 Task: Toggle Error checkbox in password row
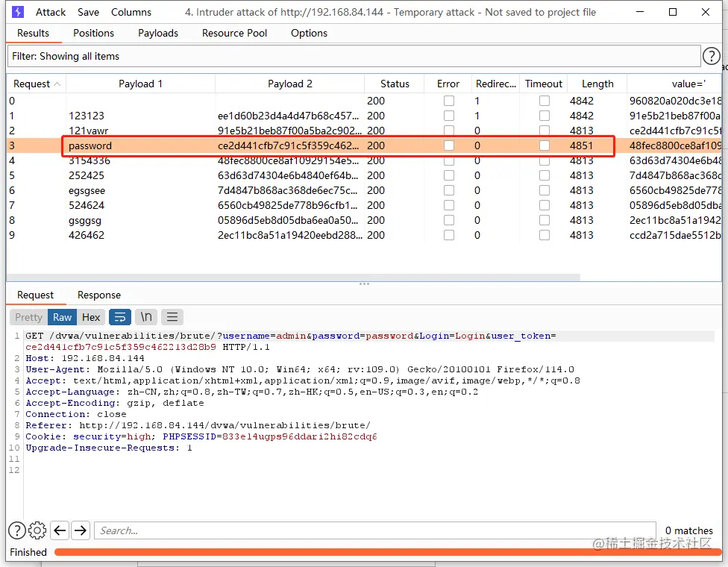(x=448, y=145)
